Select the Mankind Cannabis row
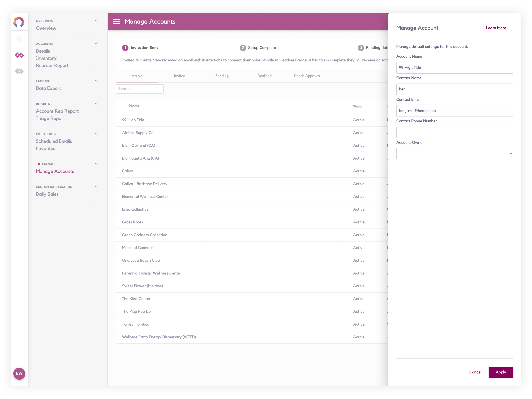The width and height of the screenshot is (532, 399). [252, 248]
